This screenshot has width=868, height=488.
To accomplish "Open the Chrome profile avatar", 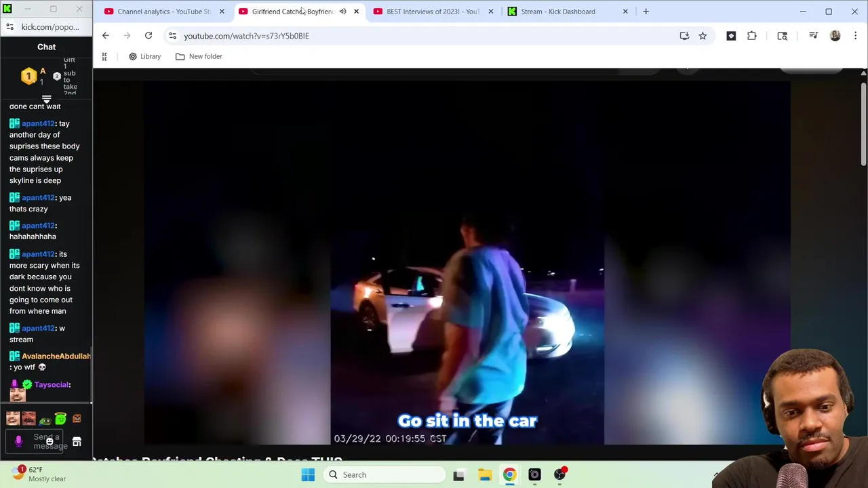I will 835,36.
